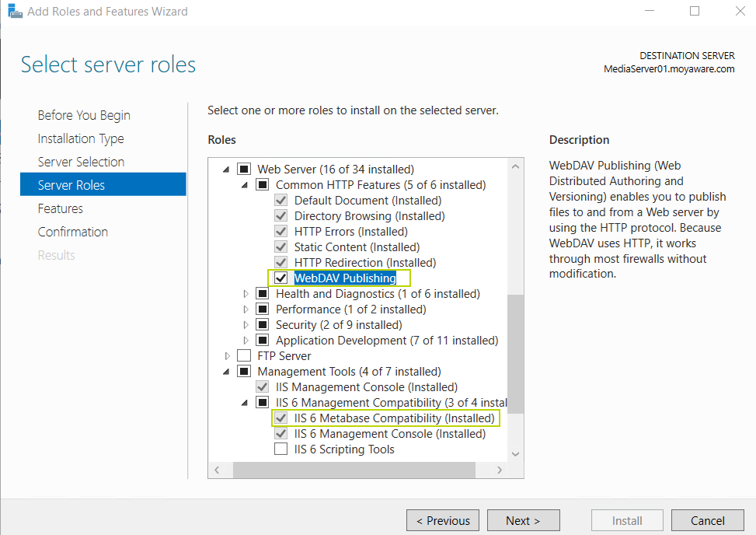Screen dimensions: 756x535
Task: Toggle Health and Diagnostics checkbox
Action: [263, 294]
